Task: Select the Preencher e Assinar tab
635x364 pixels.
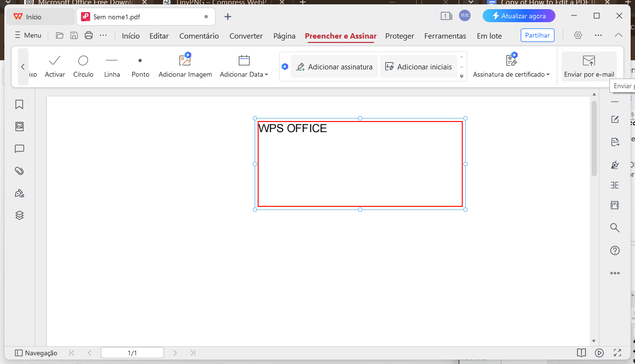Action: (340, 36)
